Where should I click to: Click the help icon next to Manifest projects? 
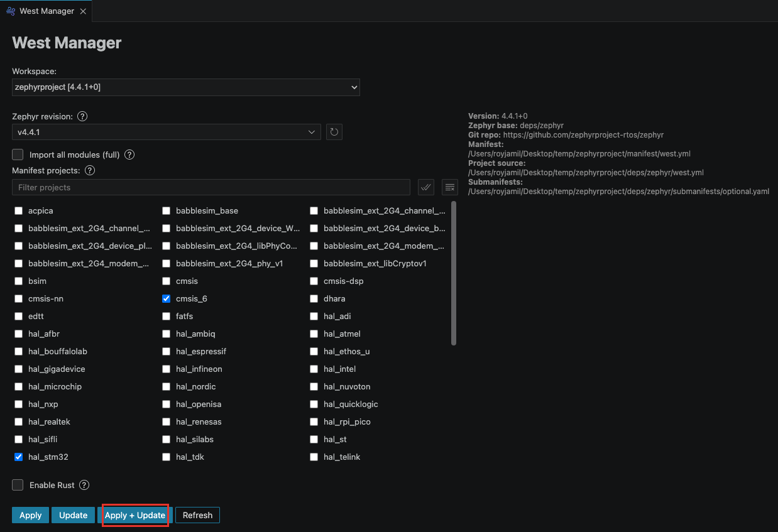(90, 170)
